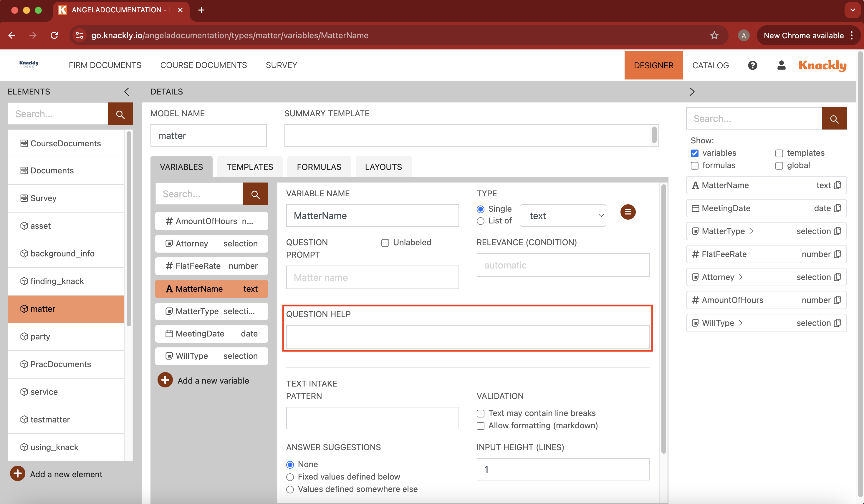Click the plus icon to add element
The height and width of the screenshot is (504, 864).
tap(17, 474)
